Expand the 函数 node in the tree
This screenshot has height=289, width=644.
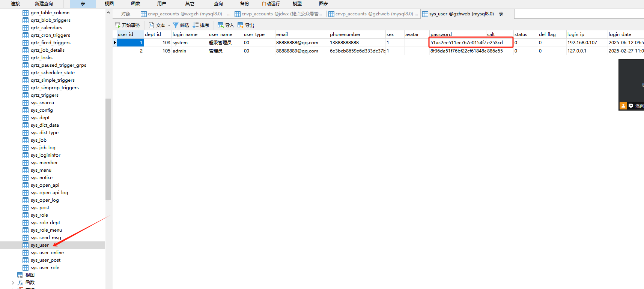(13, 283)
